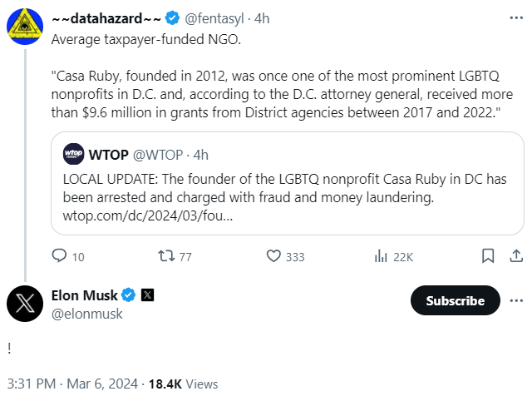Bookmark the datahazard post
532x401 pixels.
[x=489, y=256]
